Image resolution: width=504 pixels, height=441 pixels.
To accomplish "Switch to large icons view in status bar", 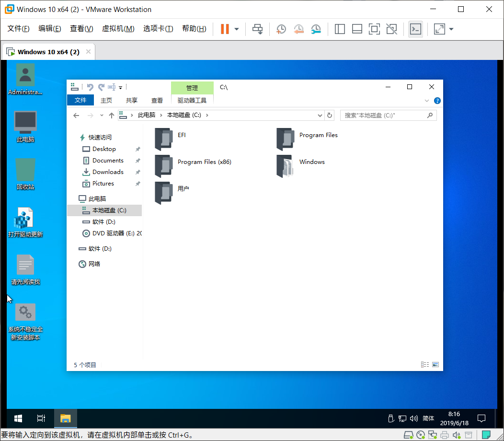I will 435,364.
